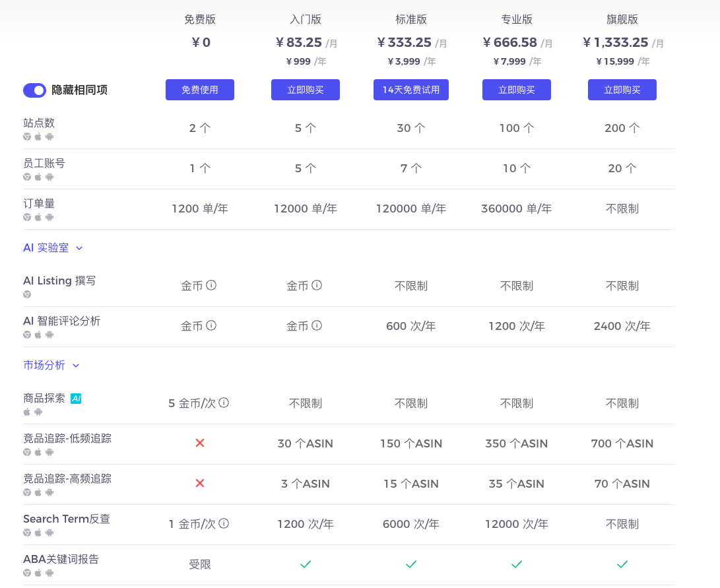This screenshot has height=588, width=720.
Task: Click the AI Listing 撰写 row label
Action: (x=59, y=280)
